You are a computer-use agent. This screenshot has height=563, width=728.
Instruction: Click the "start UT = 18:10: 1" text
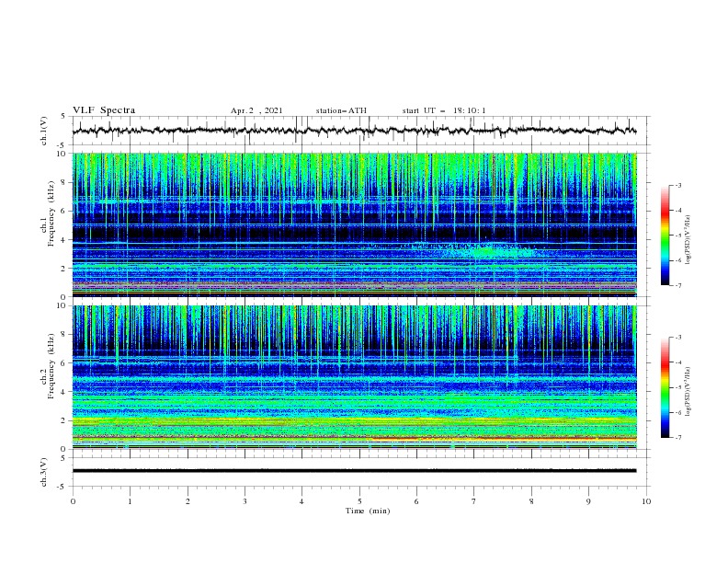(444, 110)
